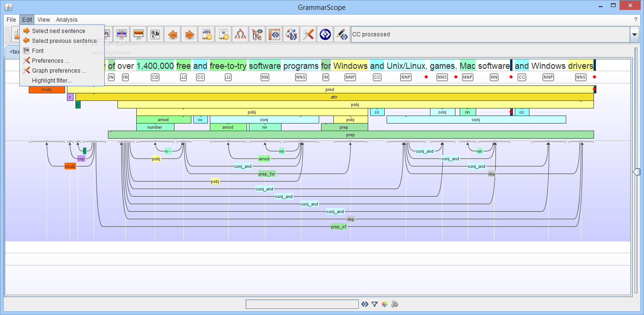
Task: Click the funnel filter icon at bottom
Action: pyautogui.click(x=374, y=304)
